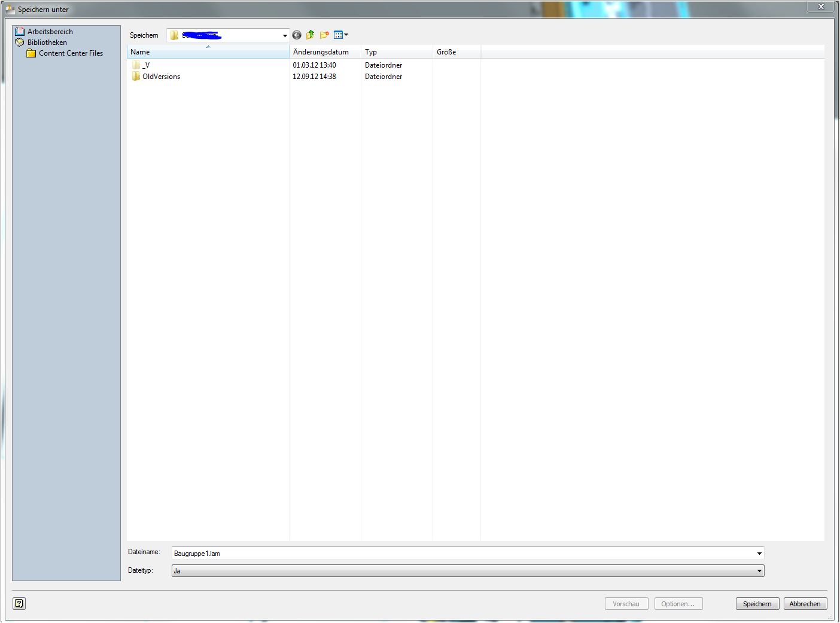840x623 pixels.
Task: Click the Optionen... button
Action: pyautogui.click(x=678, y=604)
